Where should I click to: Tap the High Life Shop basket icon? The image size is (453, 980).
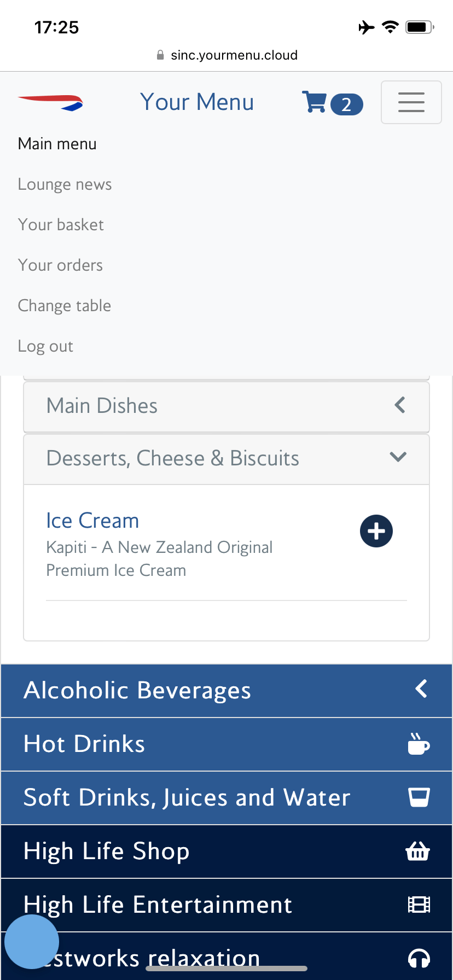tap(418, 851)
